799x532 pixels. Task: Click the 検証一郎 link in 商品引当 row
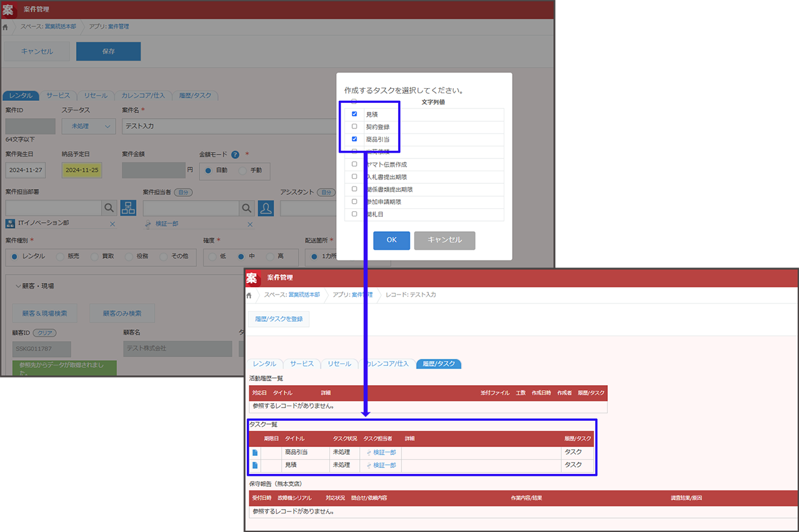[384, 452]
